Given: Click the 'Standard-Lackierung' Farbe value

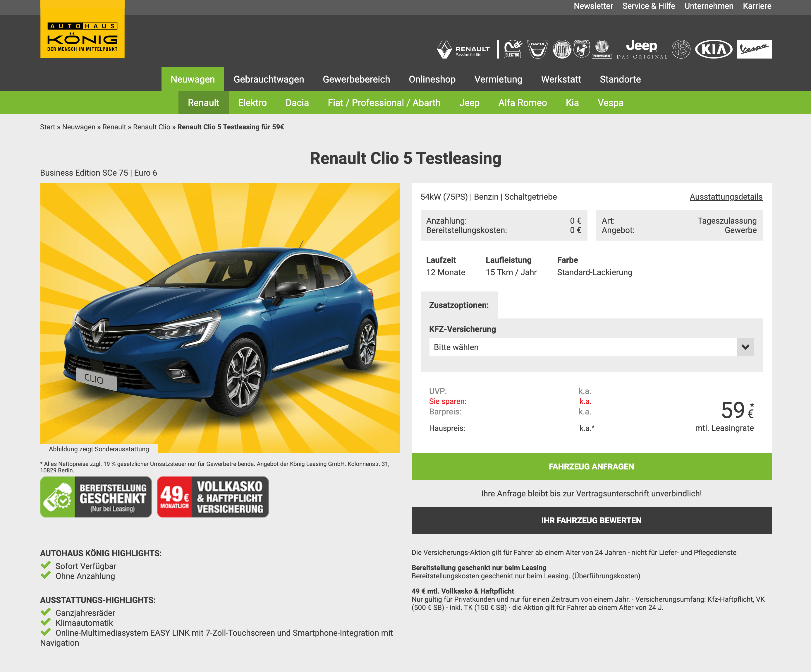Looking at the screenshot, I should (594, 272).
